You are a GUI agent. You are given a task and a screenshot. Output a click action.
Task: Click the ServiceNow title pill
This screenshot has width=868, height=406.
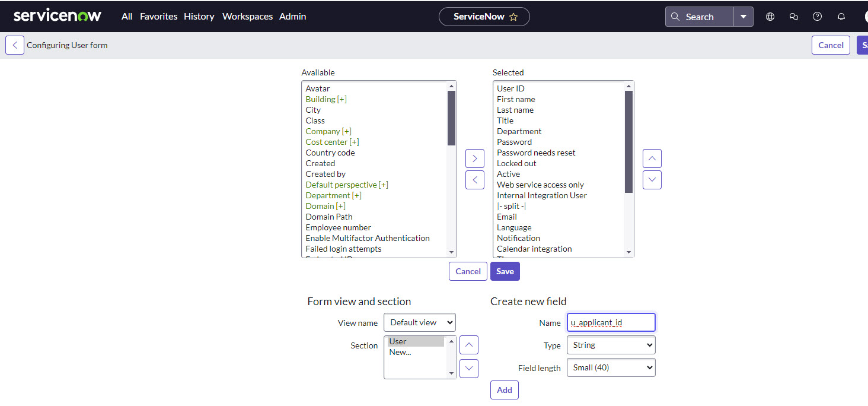(x=484, y=17)
